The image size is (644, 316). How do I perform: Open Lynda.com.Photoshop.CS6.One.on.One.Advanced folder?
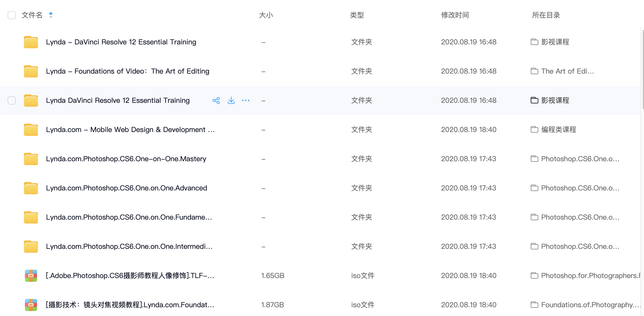coord(126,188)
